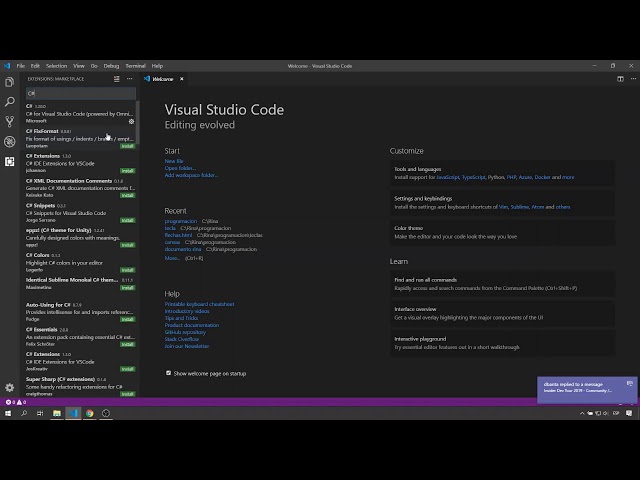Open the Debug view in activity bar
Image resolution: width=640 pixels, height=480 pixels.
point(9,141)
